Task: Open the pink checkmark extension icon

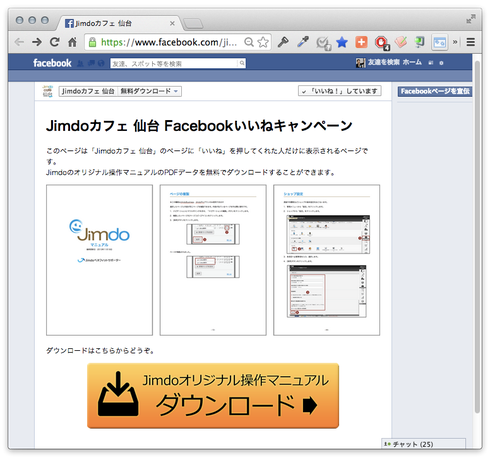Action: (x=401, y=42)
